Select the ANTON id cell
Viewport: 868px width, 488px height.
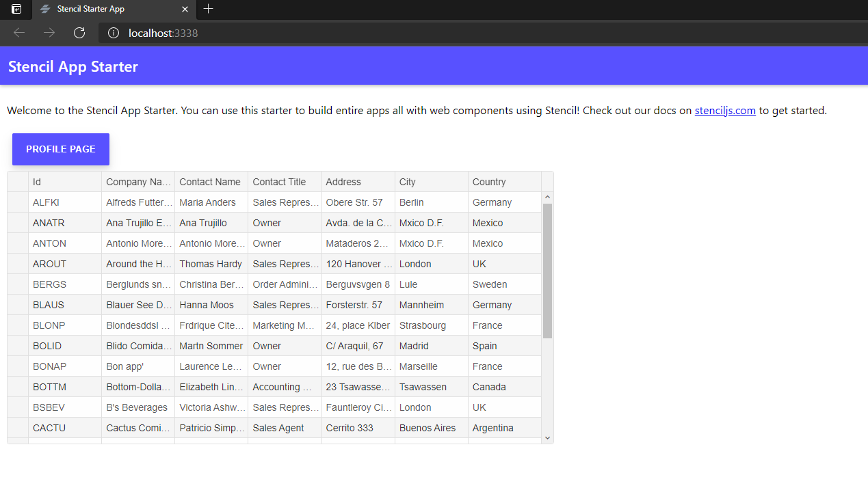pos(65,243)
